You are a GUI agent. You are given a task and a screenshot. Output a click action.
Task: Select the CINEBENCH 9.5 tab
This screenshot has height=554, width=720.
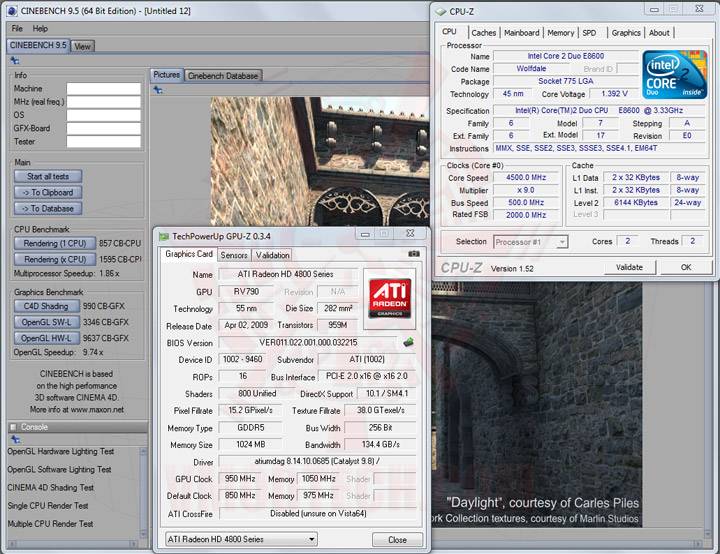pos(38,45)
